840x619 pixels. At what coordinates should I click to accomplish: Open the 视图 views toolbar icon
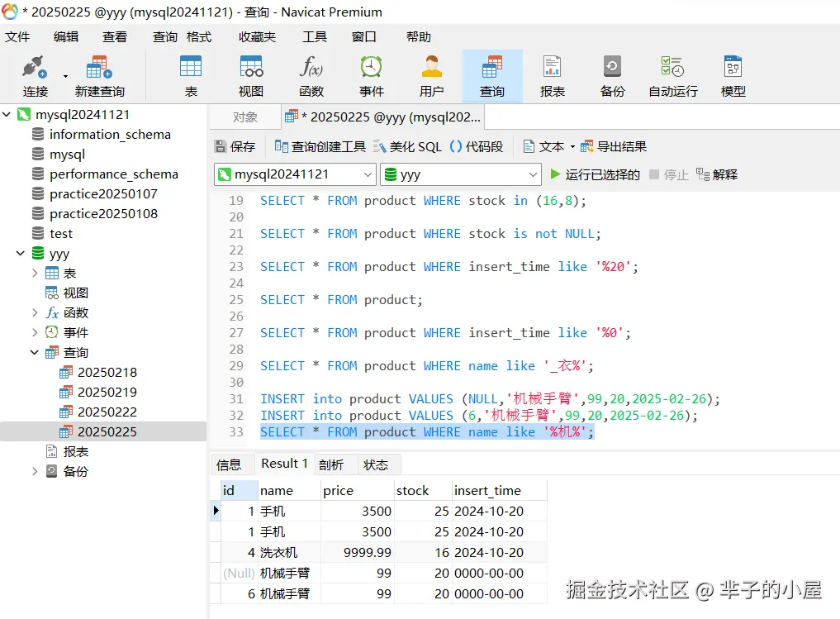251,76
